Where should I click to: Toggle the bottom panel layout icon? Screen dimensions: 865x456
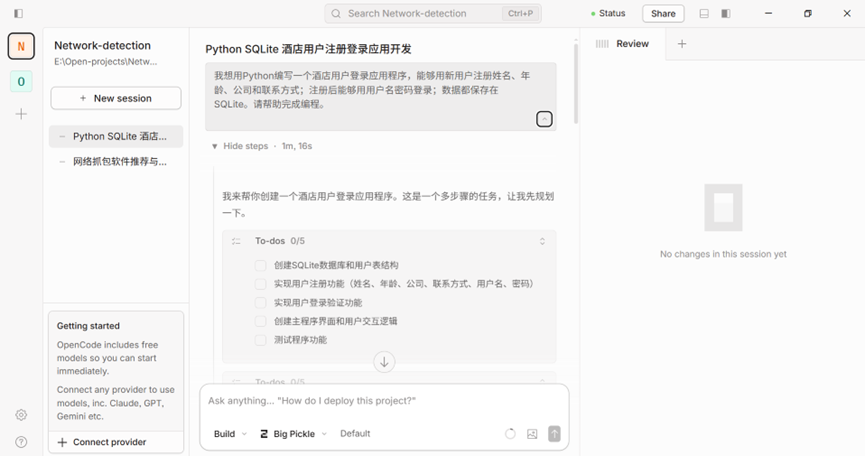pos(704,14)
